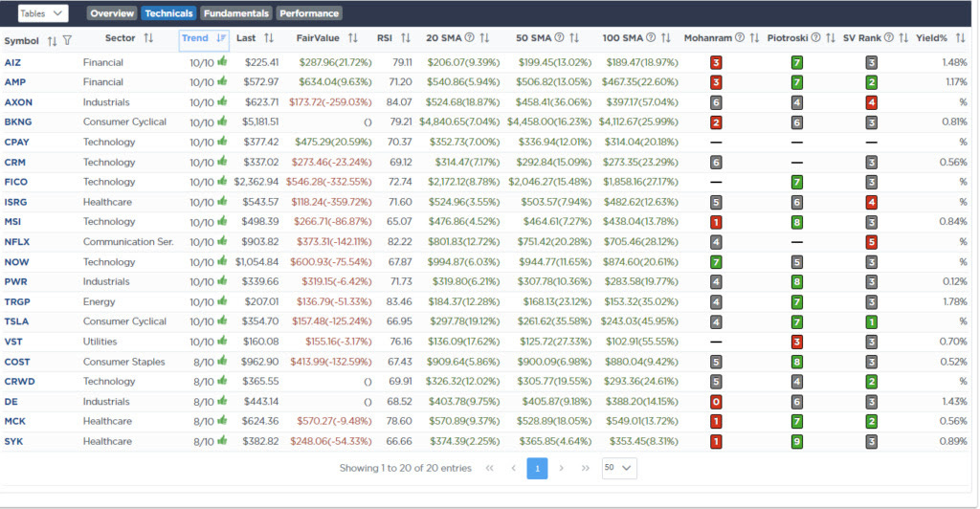Show Piotroski help icon
This screenshot has height=509, width=980.
pyautogui.click(x=815, y=38)
